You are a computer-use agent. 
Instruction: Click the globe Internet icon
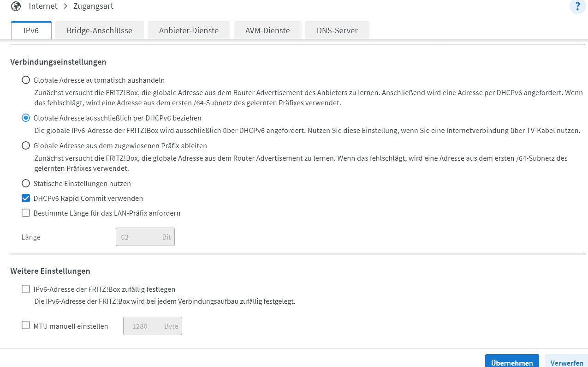[16, 6]
